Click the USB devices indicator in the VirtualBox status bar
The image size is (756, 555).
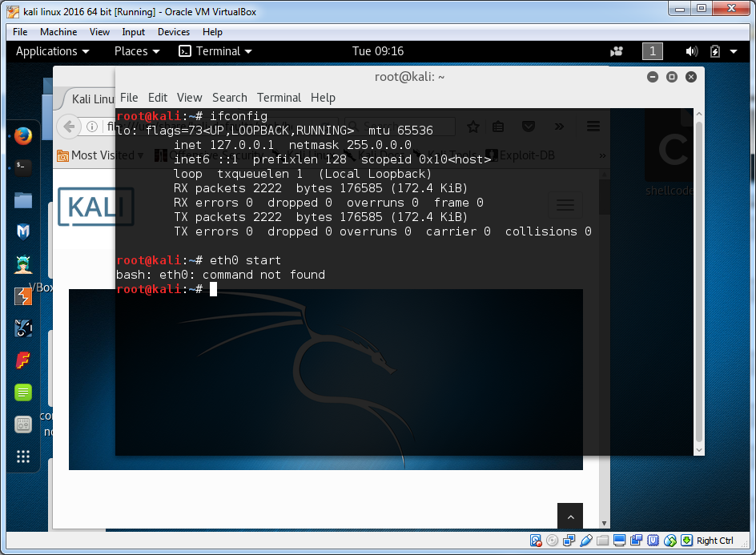click(x=585, y=541)
